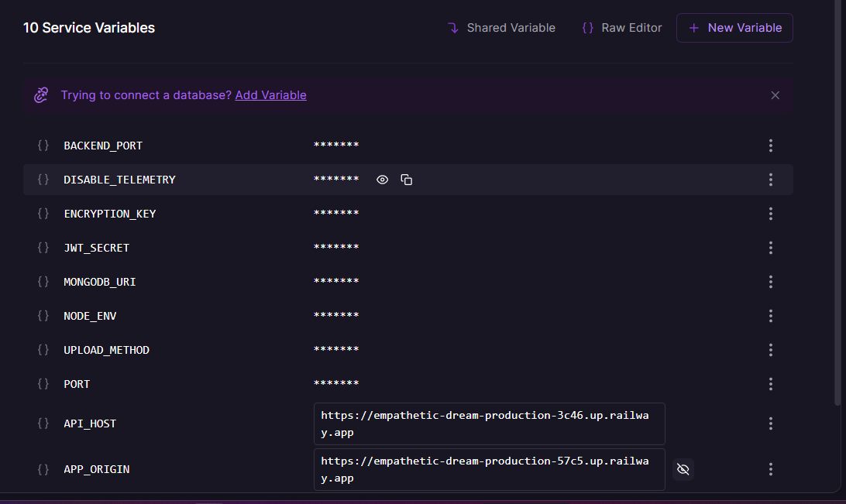The width and height of the screenshot is (846, 504).
Task: Create a variable with the New Variable button
Action: point(734,27)
